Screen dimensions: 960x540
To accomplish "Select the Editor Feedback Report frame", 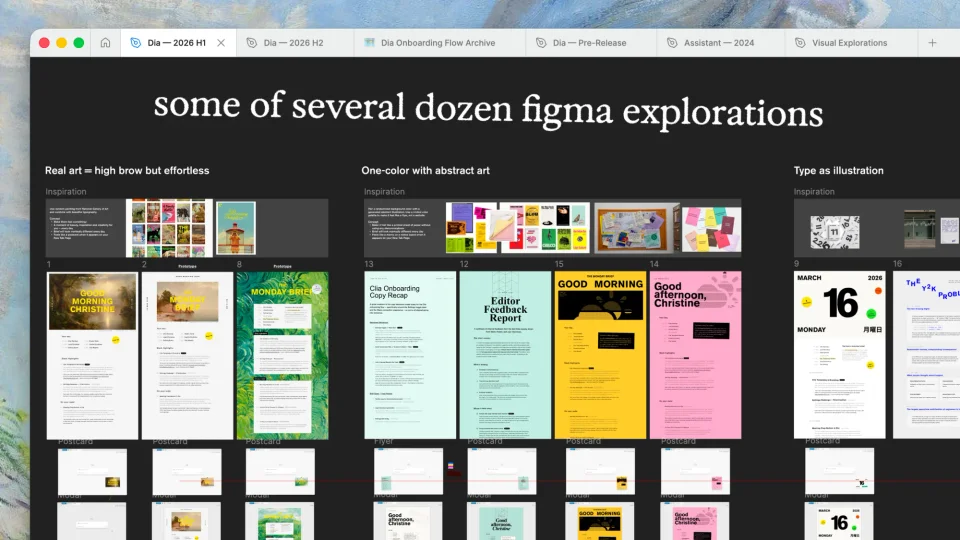I will 505,355.
